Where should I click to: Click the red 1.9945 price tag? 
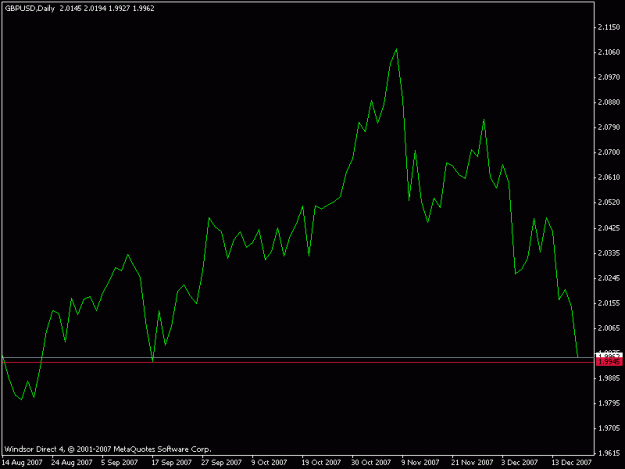pos(609,362)
